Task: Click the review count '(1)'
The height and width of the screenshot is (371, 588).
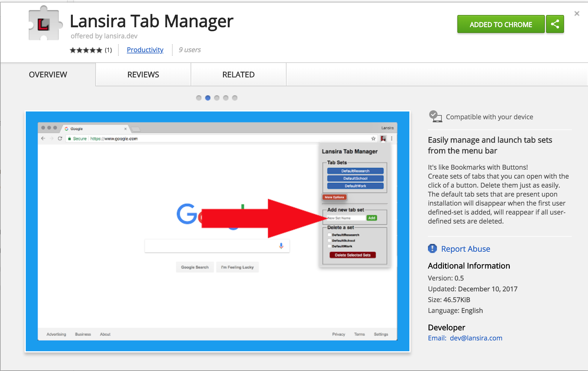Action: click(108, 50)
